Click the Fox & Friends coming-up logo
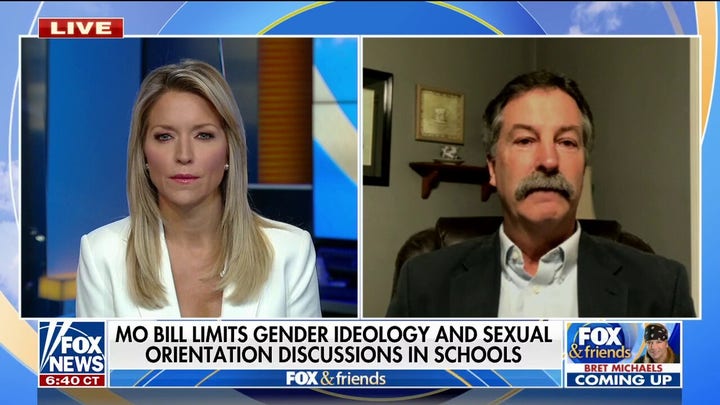The image size is (720, 405). point(600,343)
